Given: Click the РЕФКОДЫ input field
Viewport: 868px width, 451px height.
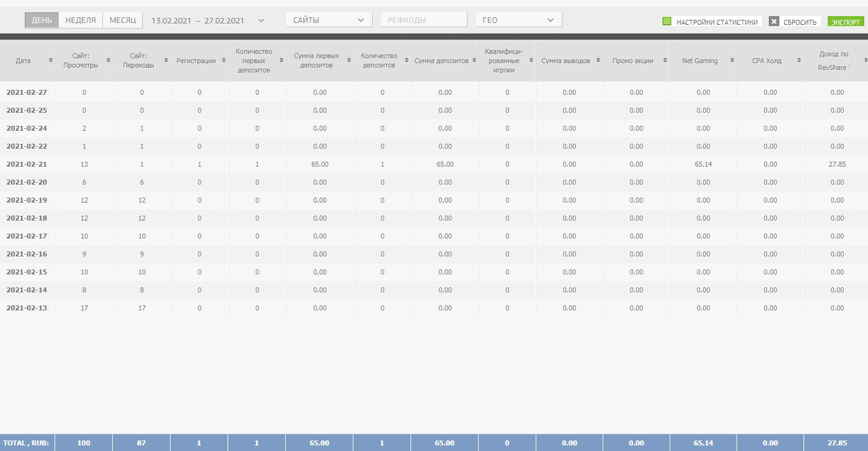Looking at the screenshot, I should pyautogui.click(x=424, y=20).
